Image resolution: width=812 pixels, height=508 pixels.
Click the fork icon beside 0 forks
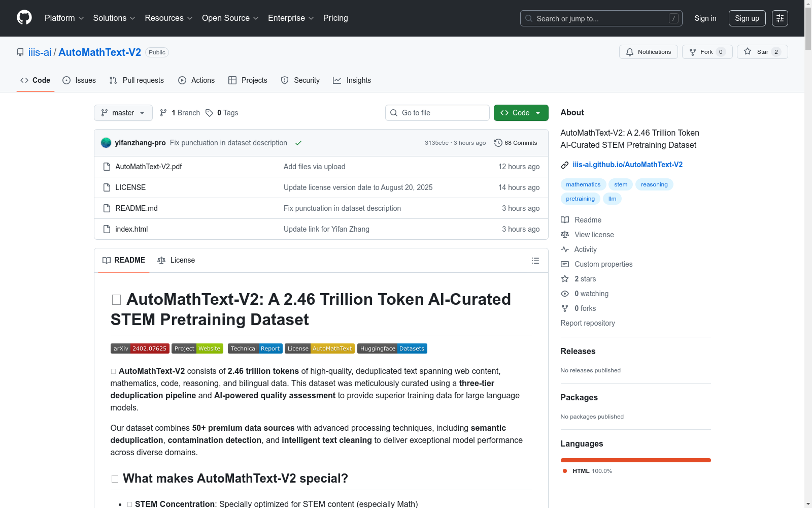[x=565, y=308]
